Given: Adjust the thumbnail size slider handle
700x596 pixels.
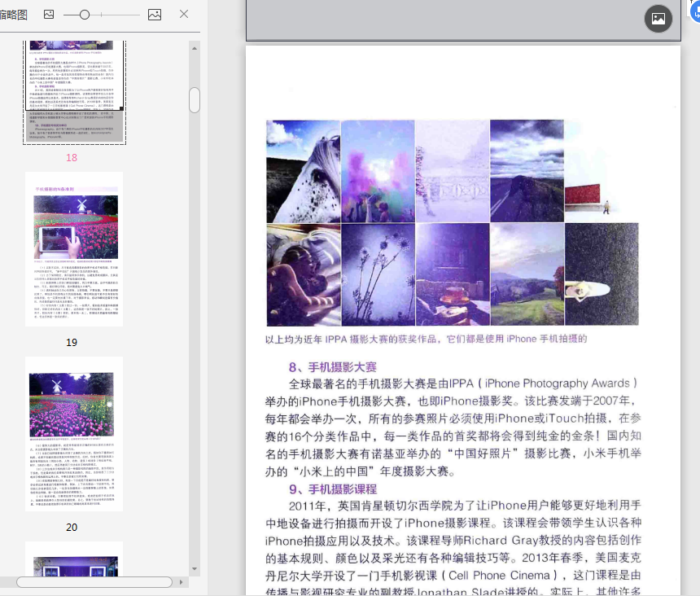Looking at the screenshot, I should [85, 15].
